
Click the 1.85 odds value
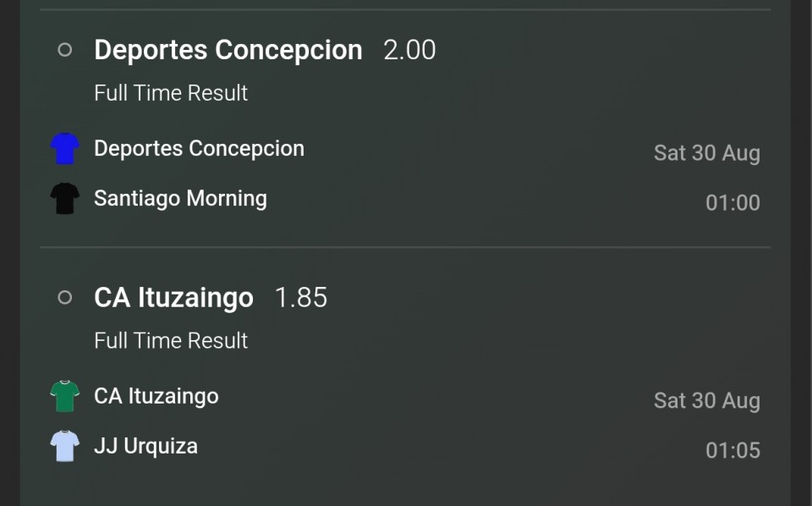click(x=301, y=298)
